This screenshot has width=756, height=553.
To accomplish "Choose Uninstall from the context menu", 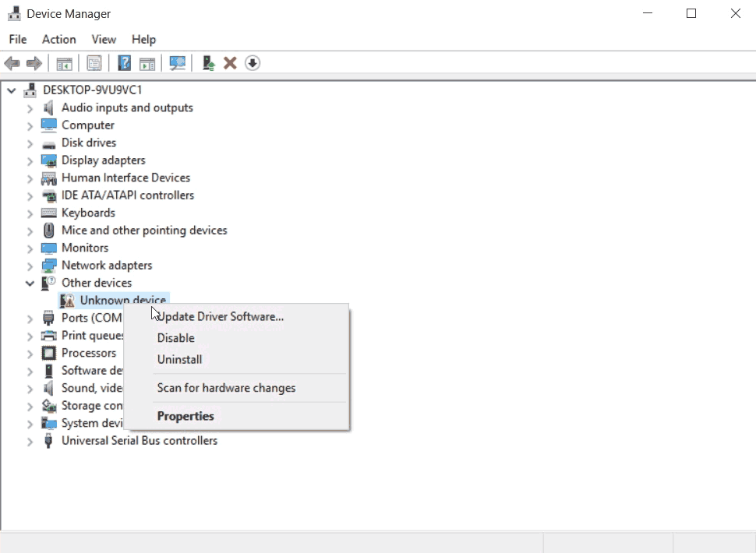I will point(236,359).
